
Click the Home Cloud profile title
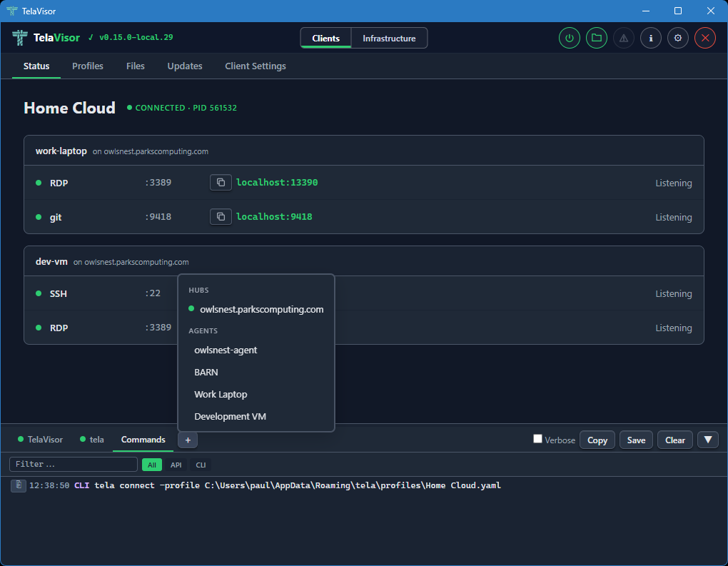[70, 108]
